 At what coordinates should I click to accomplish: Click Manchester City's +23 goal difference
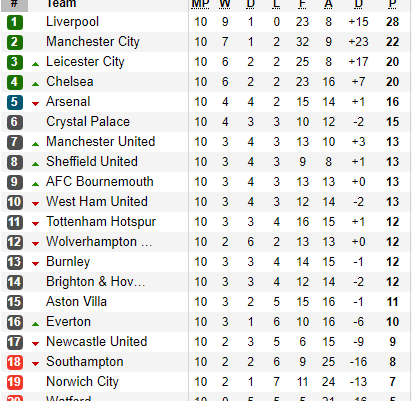point(358,42)
